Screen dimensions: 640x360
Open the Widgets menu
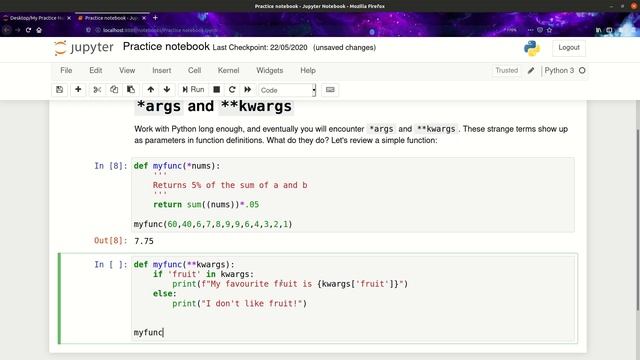[x=269, y=70]
